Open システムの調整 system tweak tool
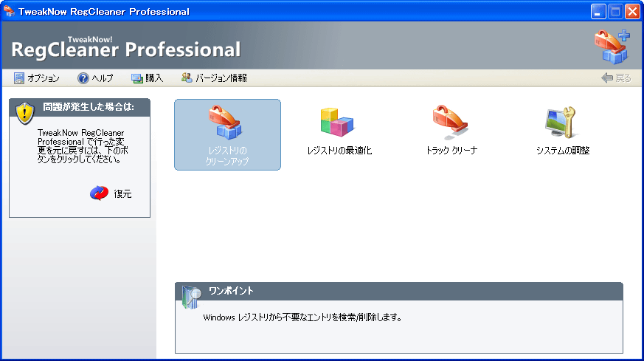 click(563, 131)
